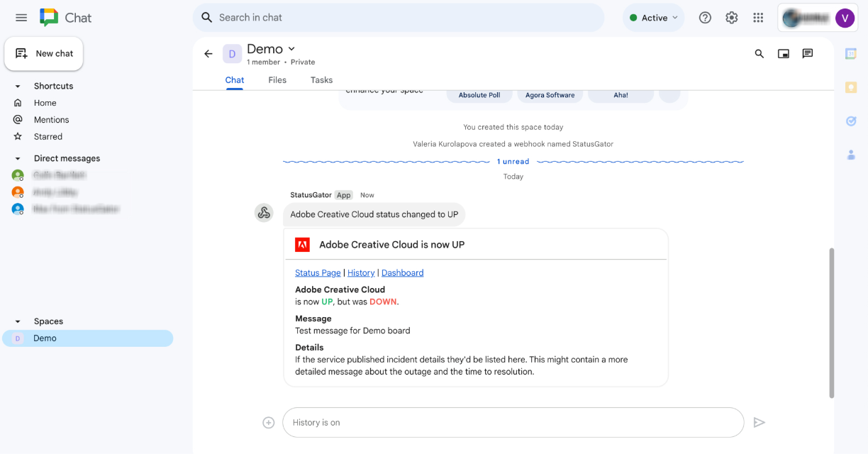Click Test message for Demo board text
The image size is (868, 454).
point(352,331)
